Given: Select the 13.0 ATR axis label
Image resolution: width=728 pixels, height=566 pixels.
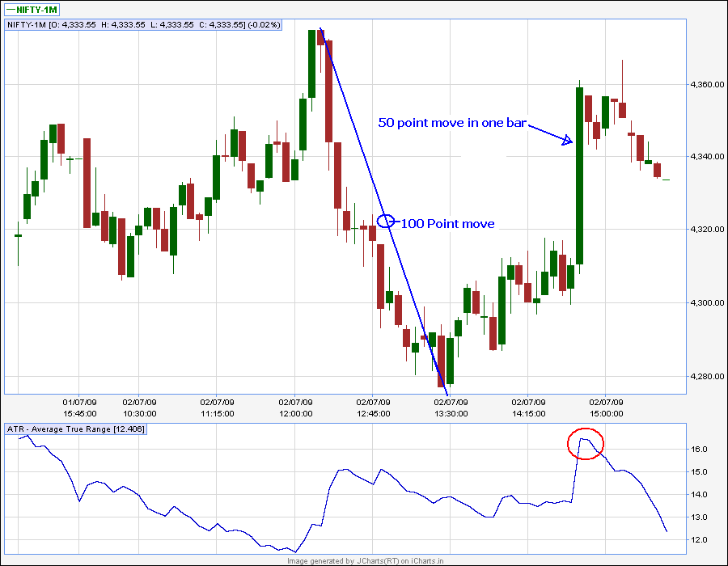Looking at the screenshot, I should coord(699,517).
